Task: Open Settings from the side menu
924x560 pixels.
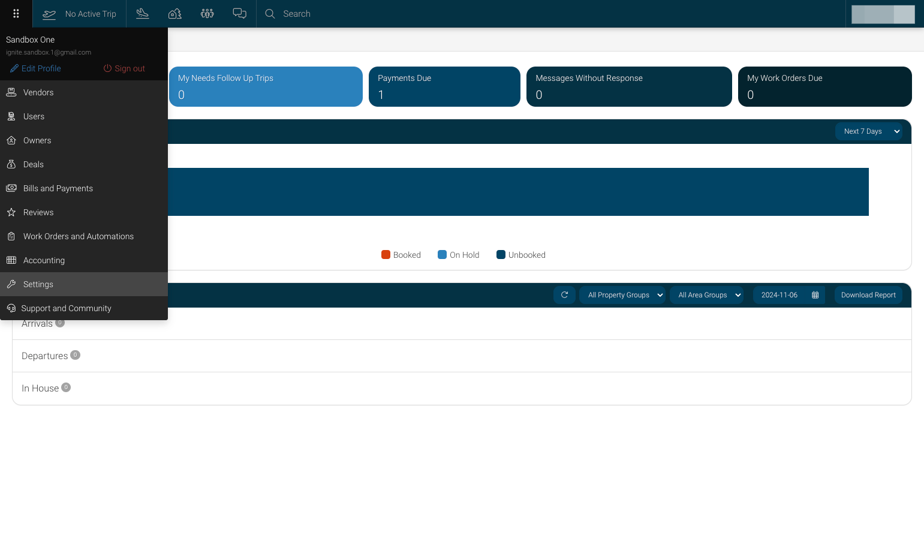Action: coord(84,284)
